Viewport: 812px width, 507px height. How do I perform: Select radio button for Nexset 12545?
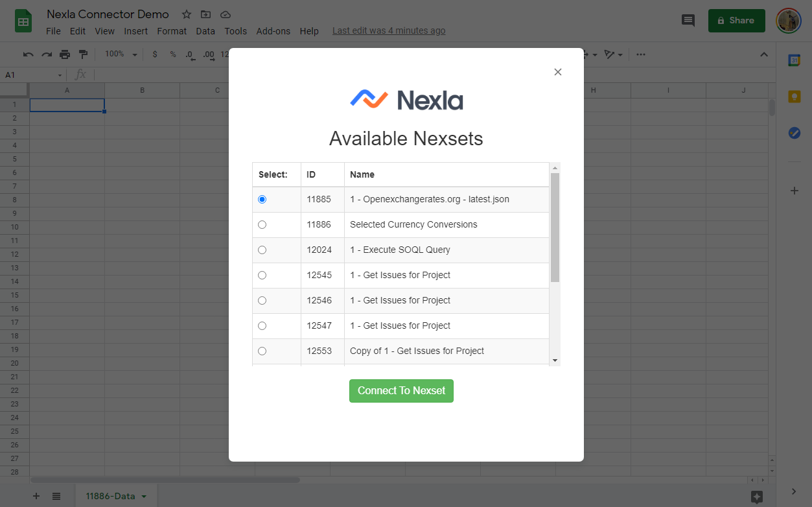click(262, 276)
